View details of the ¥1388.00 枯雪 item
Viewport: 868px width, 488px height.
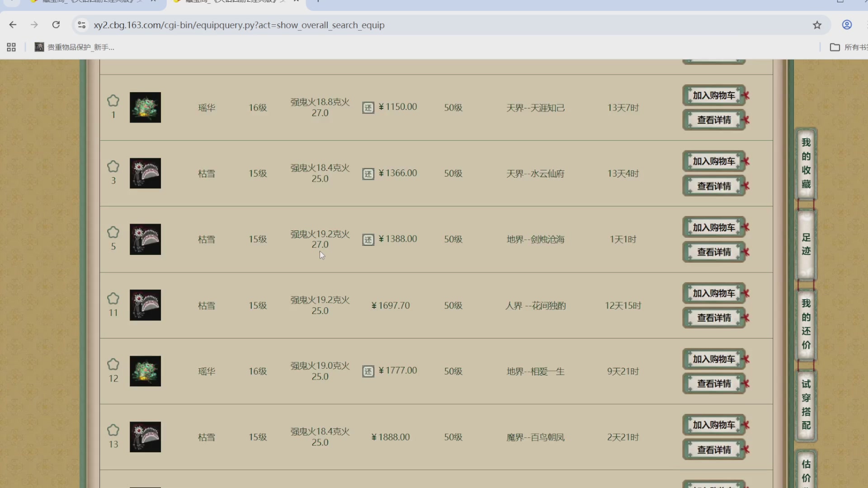[x=713, y=252]
